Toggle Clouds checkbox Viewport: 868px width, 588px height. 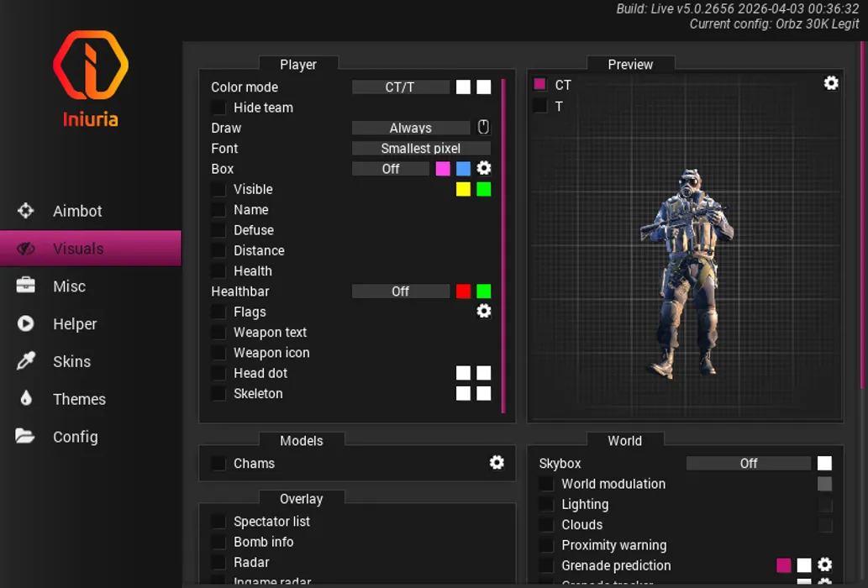click(546, 524)
